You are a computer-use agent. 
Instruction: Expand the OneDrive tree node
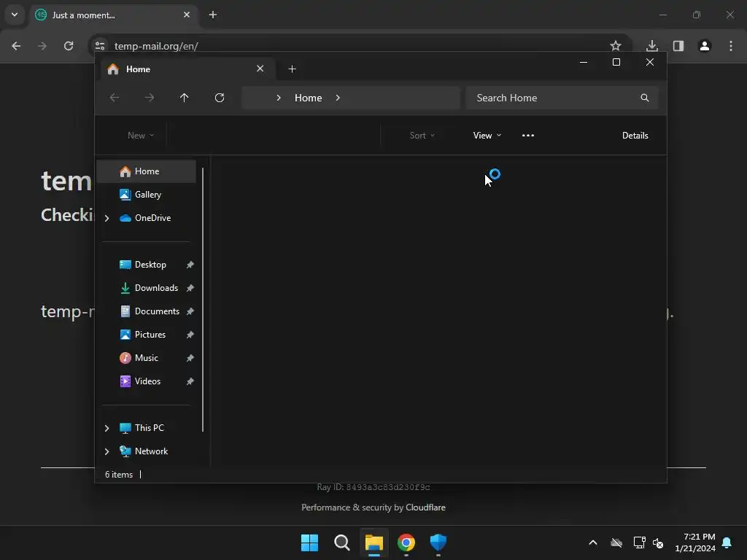tap(107, 218)
